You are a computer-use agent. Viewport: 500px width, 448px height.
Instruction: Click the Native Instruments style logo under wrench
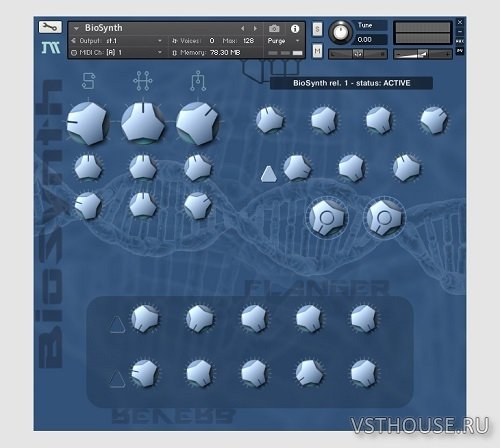[51, 48]
